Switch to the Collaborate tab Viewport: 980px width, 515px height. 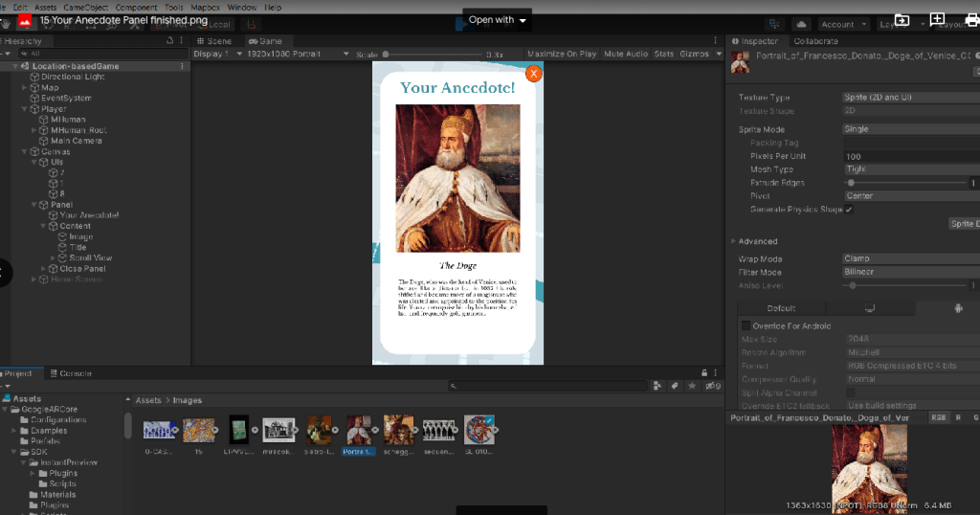tap(815, 41)
